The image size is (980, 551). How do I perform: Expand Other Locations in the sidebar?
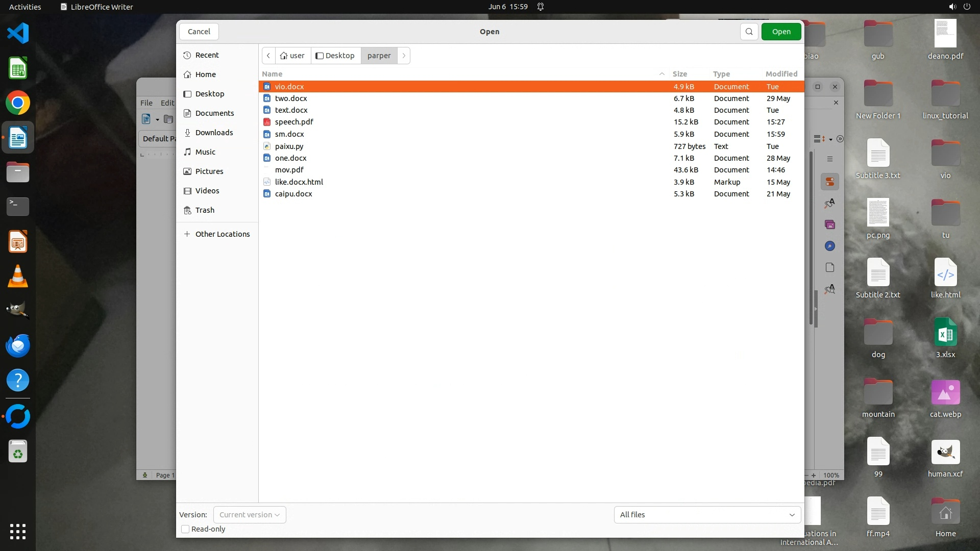222,234
